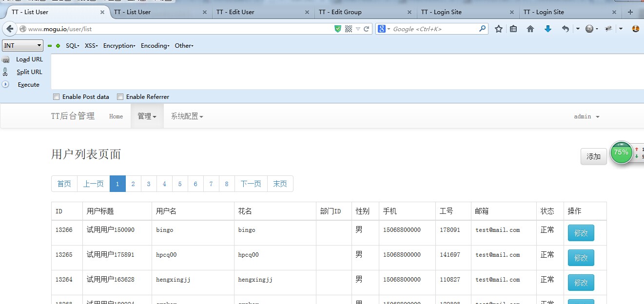Click the HackBar green plus icon

[58, 46]
